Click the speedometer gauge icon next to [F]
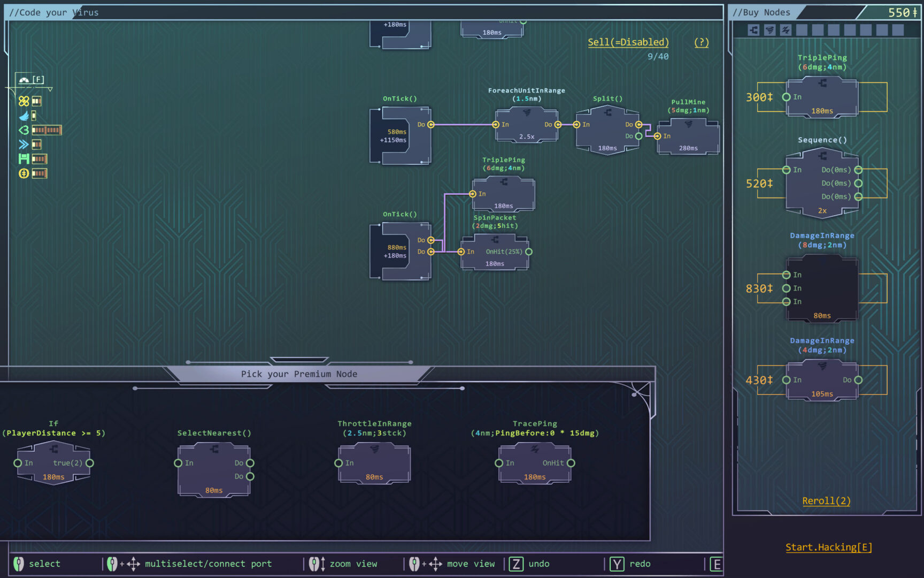Screen dimensions: 924x578 click(22, 80)
